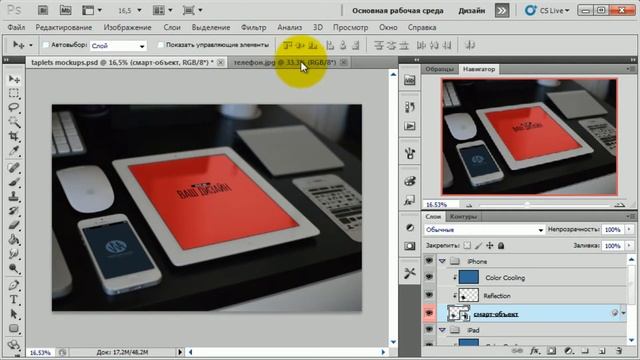The image size is (640, 360).
Task: Open the Редактирование menu
Action: (64, 27)
